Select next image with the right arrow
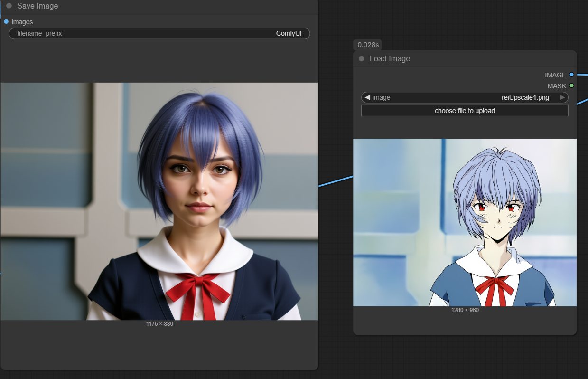 pos(562,97)
